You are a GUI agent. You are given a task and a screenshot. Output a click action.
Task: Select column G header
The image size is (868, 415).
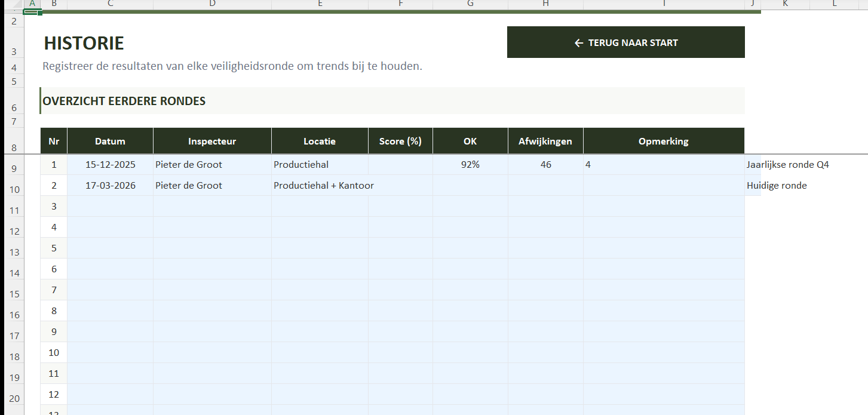tap(470, 4)
